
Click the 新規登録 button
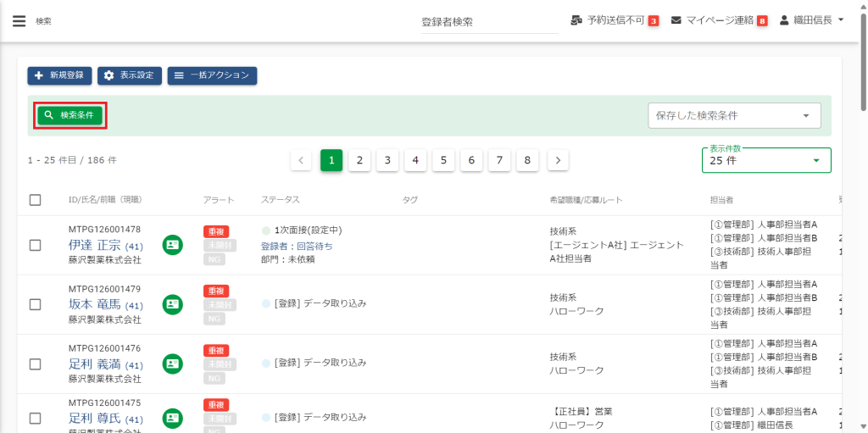pos(59,75)
